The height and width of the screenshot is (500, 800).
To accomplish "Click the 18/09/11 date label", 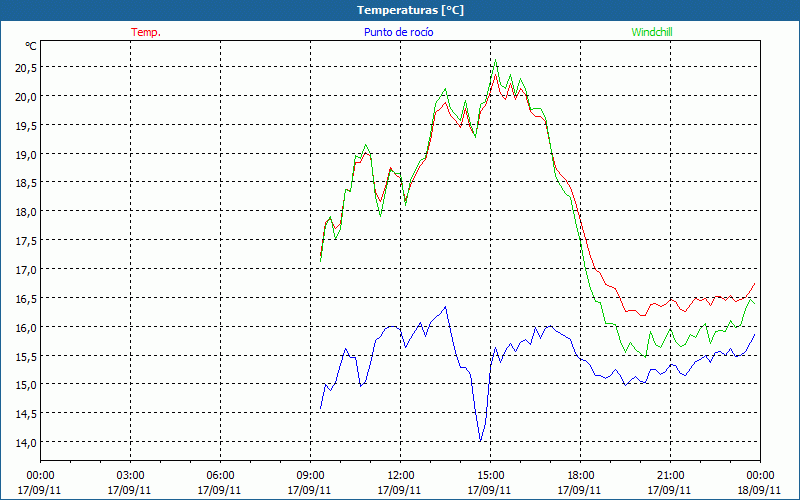I will point(759,490).
